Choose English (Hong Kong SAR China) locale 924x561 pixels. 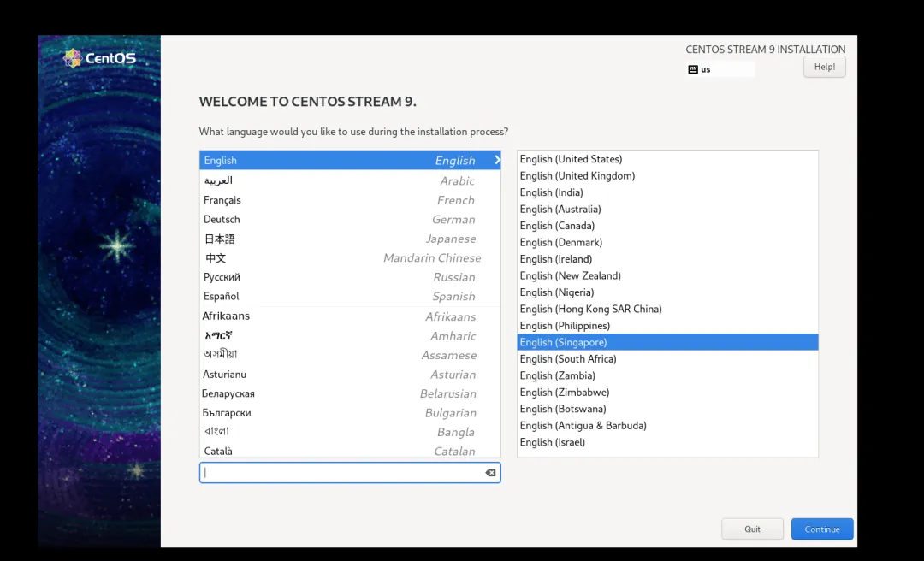click(x=667, y=309)
